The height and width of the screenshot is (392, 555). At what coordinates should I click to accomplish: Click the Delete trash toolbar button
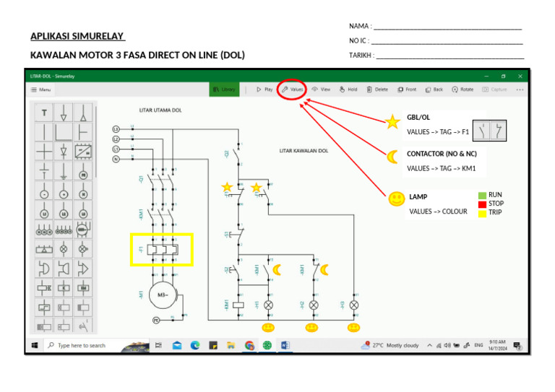point(377,90)
